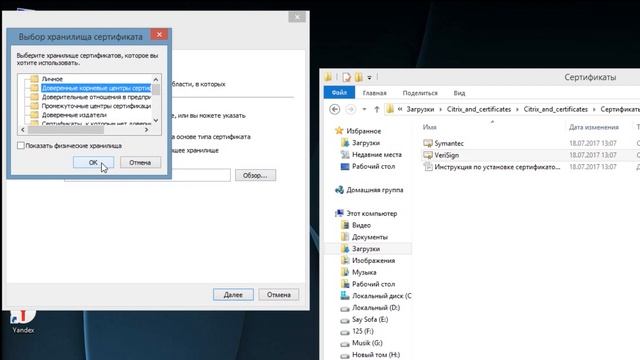Open Загрузки under Избранное
Viewport: 640px width, 360px height.
click(x=366, y=143)
